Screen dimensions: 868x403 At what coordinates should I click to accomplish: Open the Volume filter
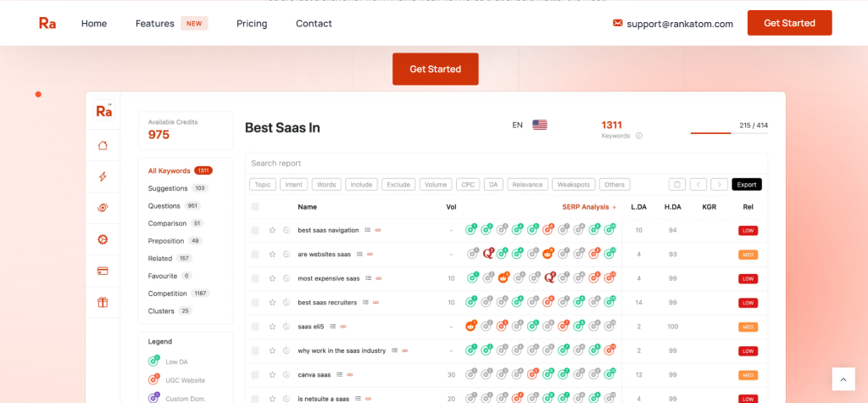[x=436, y=185]
